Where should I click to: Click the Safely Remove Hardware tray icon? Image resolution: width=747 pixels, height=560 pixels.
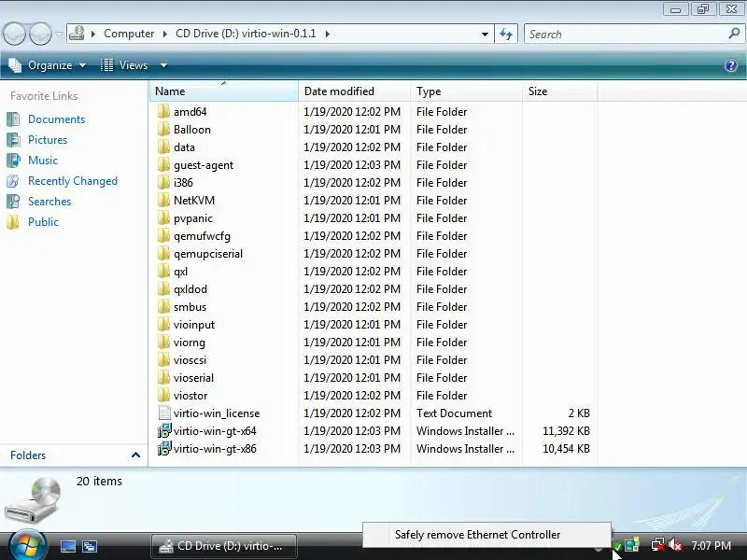click(617, 546)
